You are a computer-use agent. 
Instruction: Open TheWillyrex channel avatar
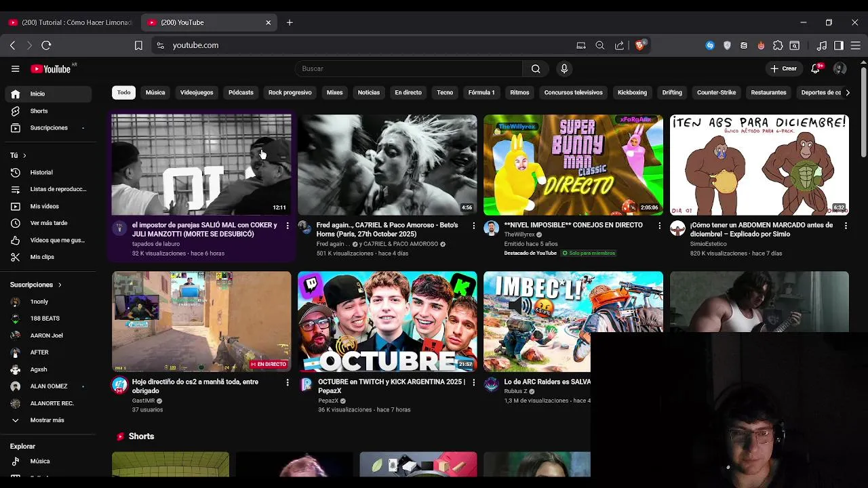492,228
